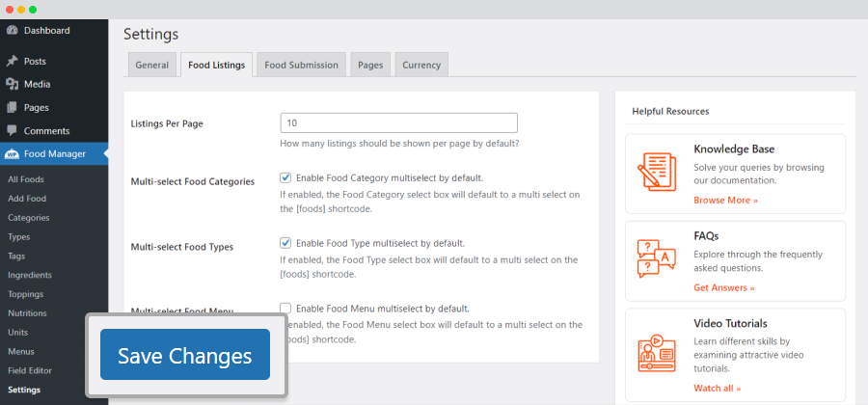Click the Settings page title

pos(150,35)
